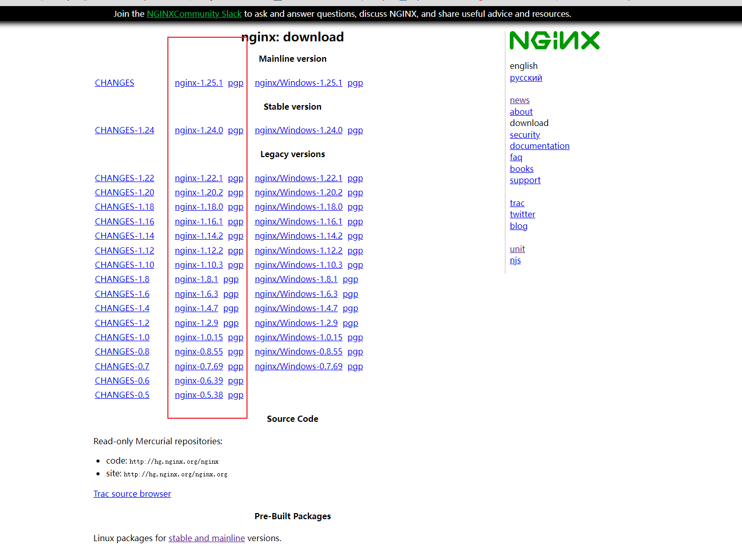The width and height of the screenshot is (742, 560).
Task: Open pgp for nginx-0.6.39
Action: [236, 380]
